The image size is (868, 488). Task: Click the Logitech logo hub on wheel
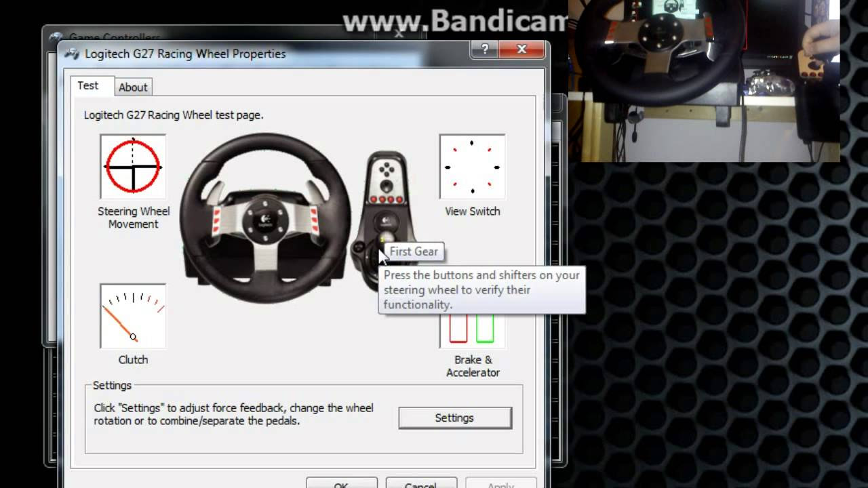[x=266, y=219]
